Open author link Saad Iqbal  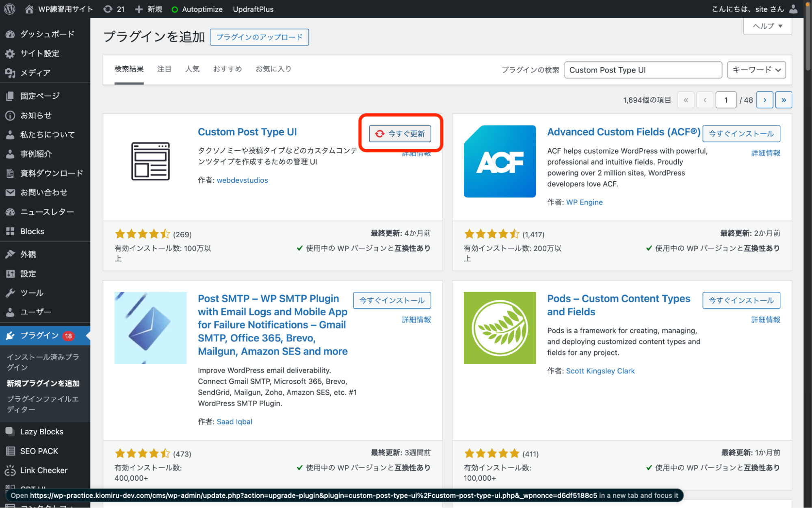[x=234, y=422]
